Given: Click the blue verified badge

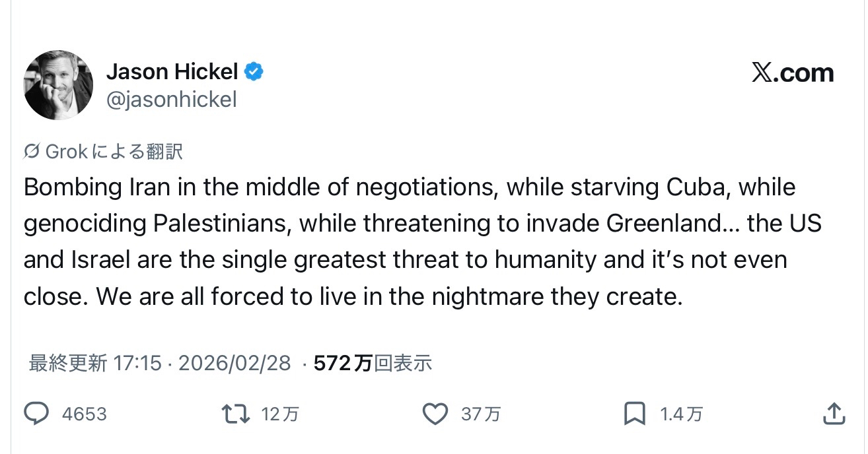Looking at the screenshot, I should point(254,71).
